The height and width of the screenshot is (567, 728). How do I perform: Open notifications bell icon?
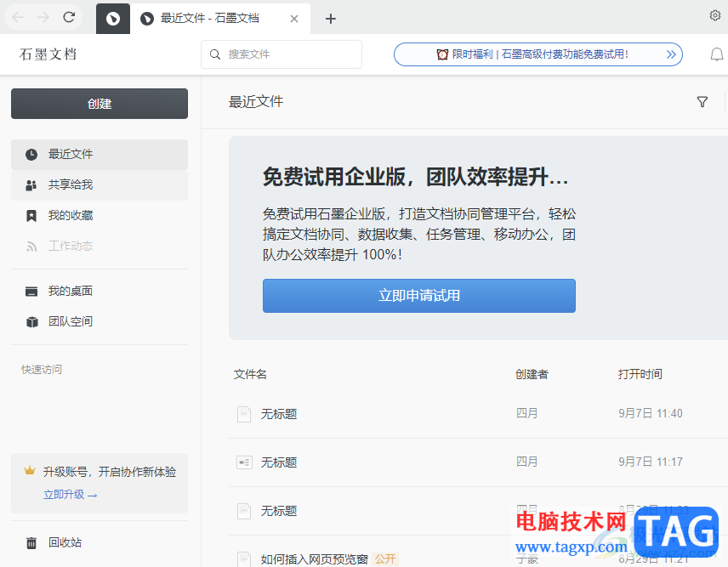click(717, 54)
